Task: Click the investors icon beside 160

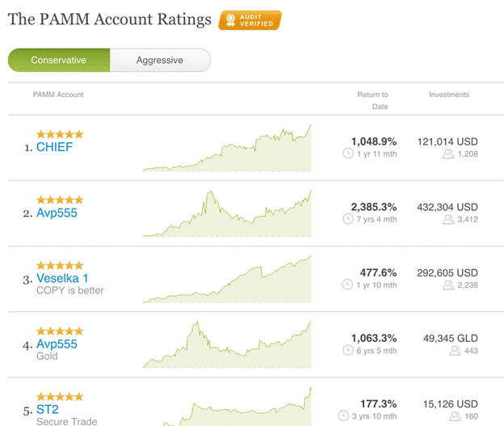Action: pyautogui.click(x=456, y=416)
